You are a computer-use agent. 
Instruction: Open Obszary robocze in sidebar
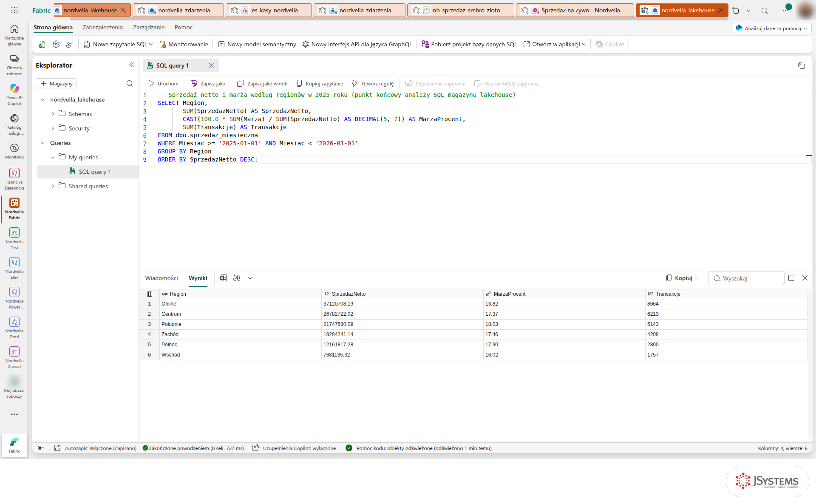[x=14, y=65]
